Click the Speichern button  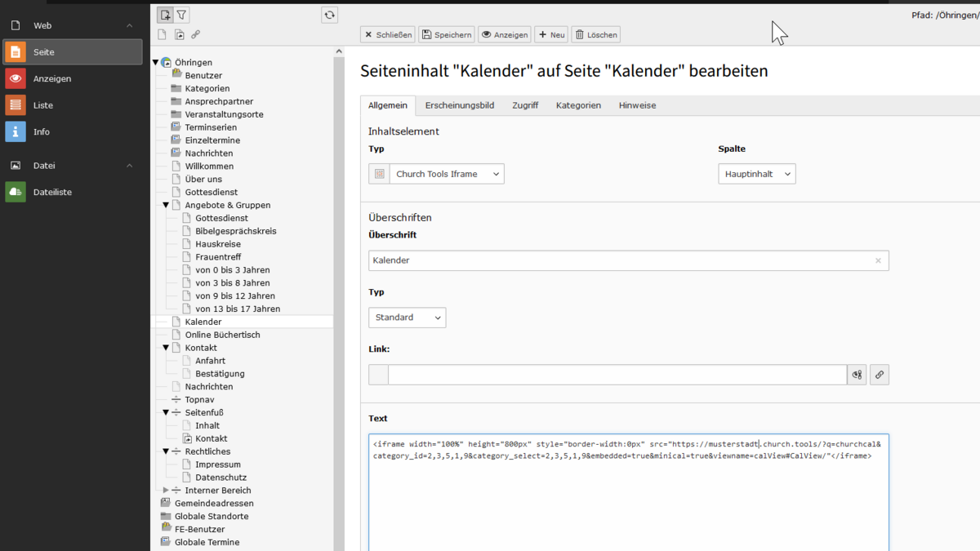click(x=447, y=34)
